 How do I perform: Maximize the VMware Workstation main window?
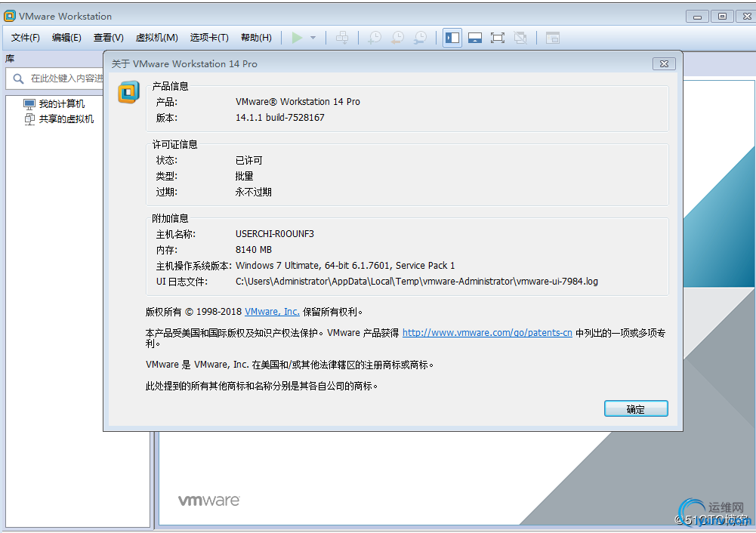722,16
